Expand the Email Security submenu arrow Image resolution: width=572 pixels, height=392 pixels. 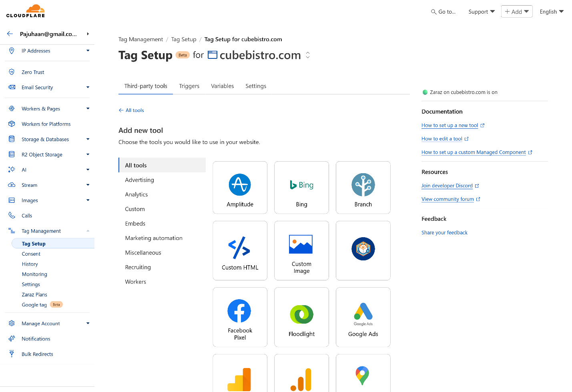[x=88, y=87]
